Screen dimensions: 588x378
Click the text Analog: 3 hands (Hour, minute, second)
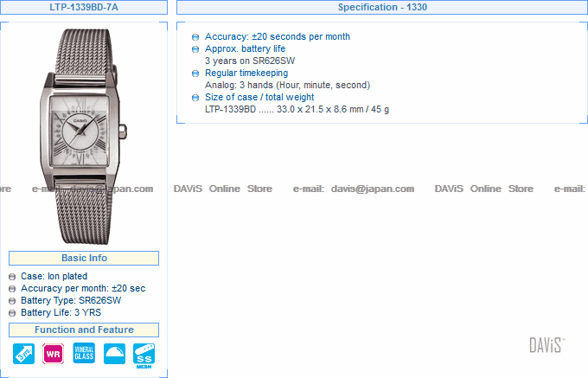click(x=288, y=85)
